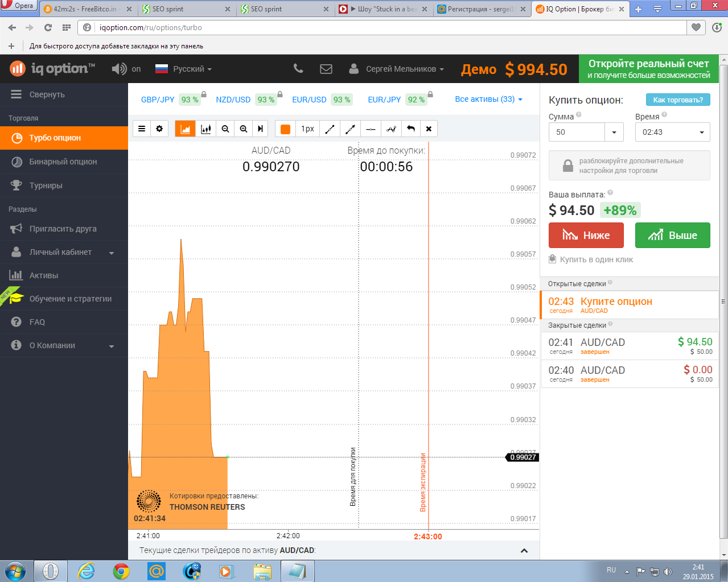Open the Сумма amount dropdown arrow

click(614, 132)
